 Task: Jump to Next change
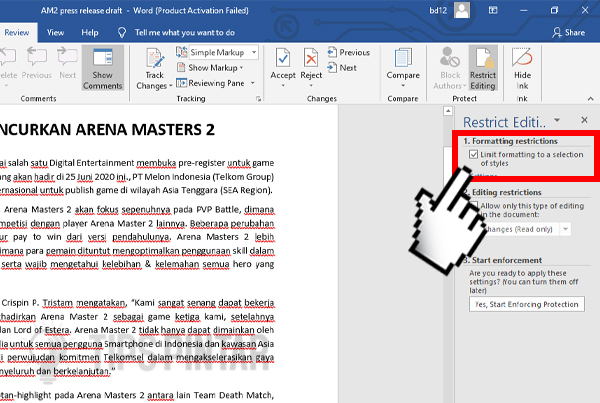click(342, 68)
